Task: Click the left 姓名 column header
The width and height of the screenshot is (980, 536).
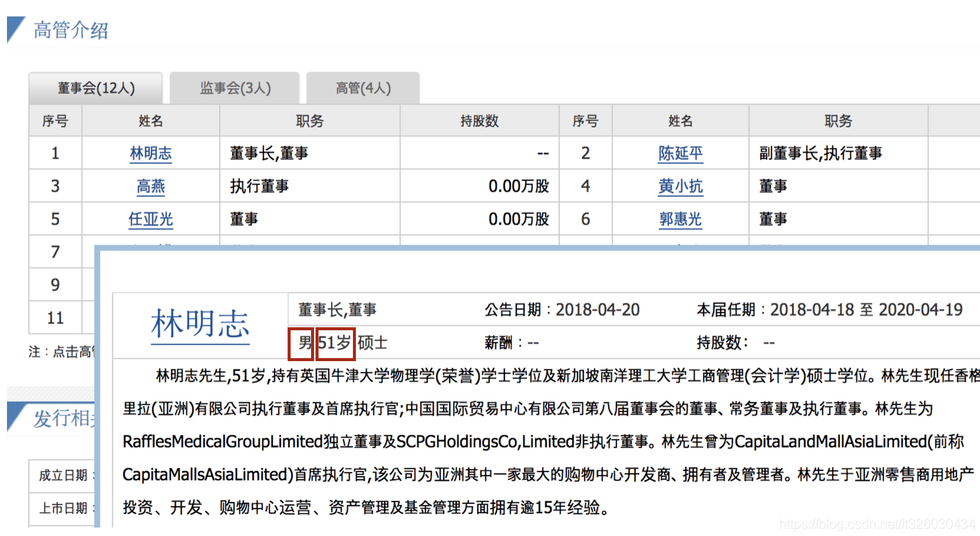Action: [151, 121]
